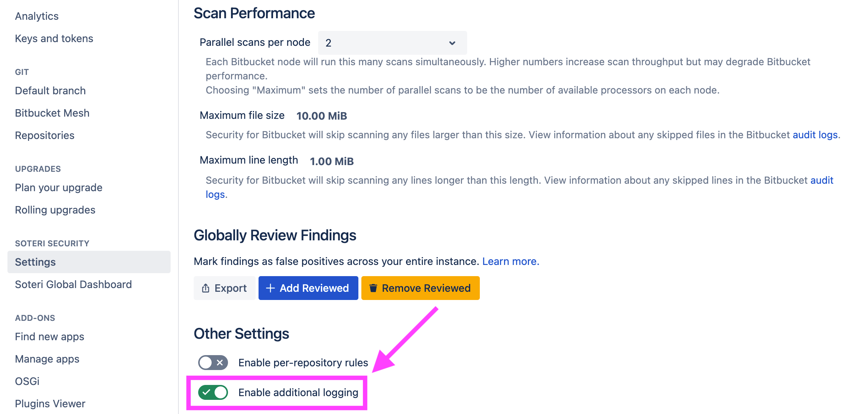Open the Soteri Global Dashboard
The width and height of the screenshot is (868, 414).
click(73, 284)
